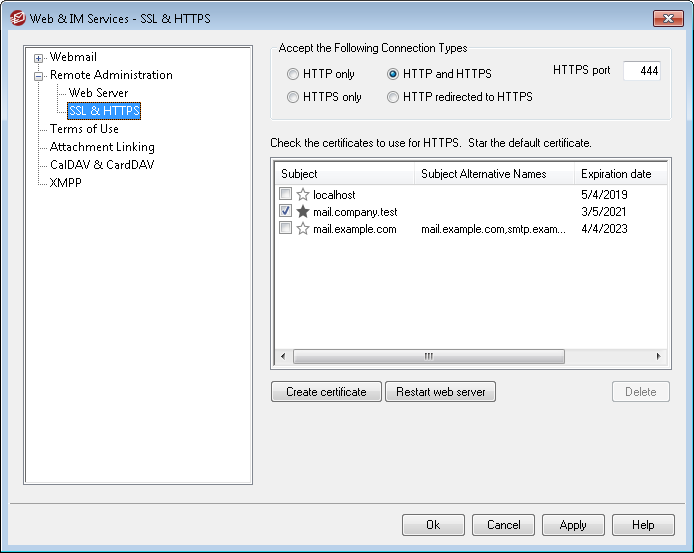Check the localhost certificate checkbox

[x=286, y=195]
